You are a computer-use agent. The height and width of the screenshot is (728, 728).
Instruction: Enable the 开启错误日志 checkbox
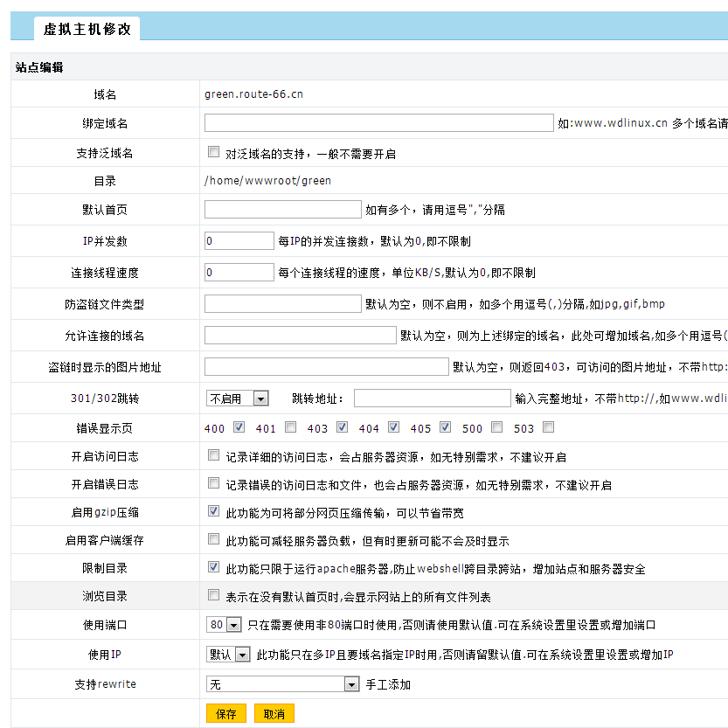[x=213, y=483]
